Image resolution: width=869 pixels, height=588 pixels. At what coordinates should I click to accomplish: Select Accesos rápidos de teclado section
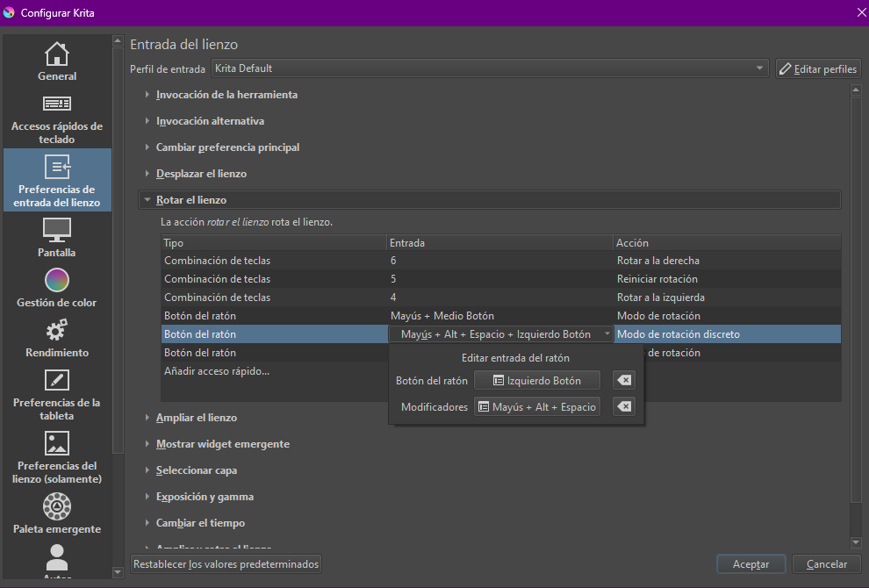pyautogui.click(x=57, y=119)
